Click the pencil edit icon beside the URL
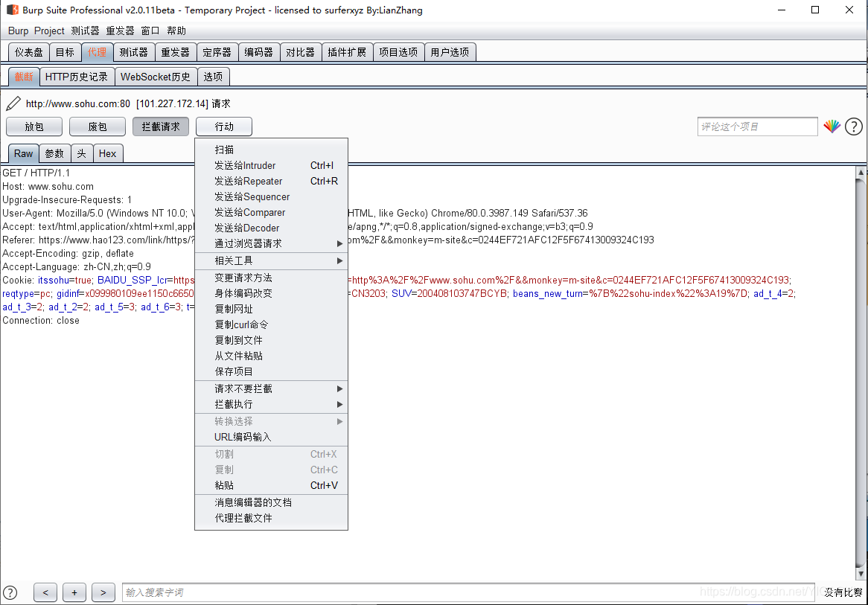The width and height of the screenshot is (868, 605). click(x=13, y=103)
